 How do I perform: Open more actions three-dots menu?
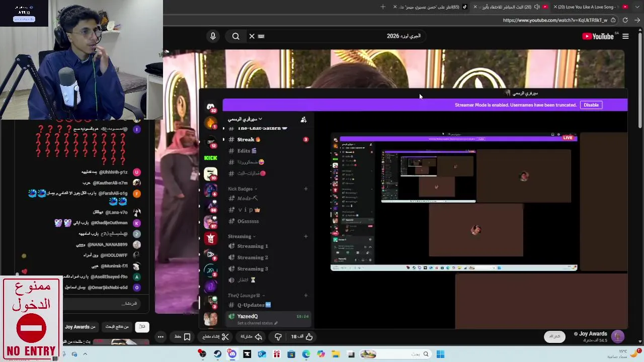160,337
